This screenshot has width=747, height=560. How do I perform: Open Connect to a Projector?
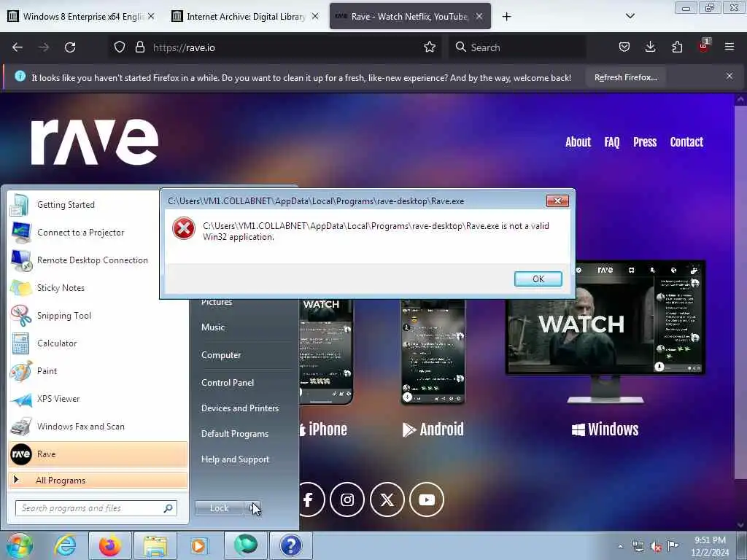[98, 233]
